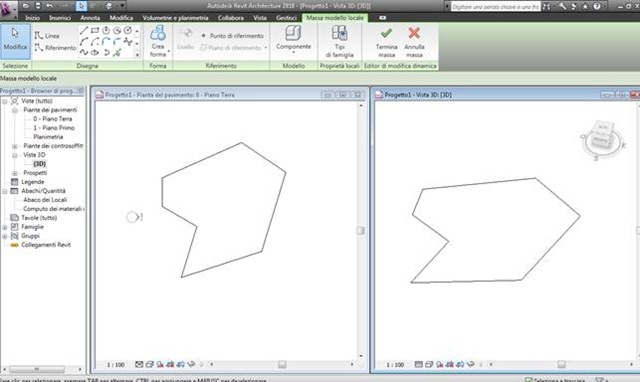
Task: Toggle the Seleziona e trascina checkbox
Action: click(529, 380)
